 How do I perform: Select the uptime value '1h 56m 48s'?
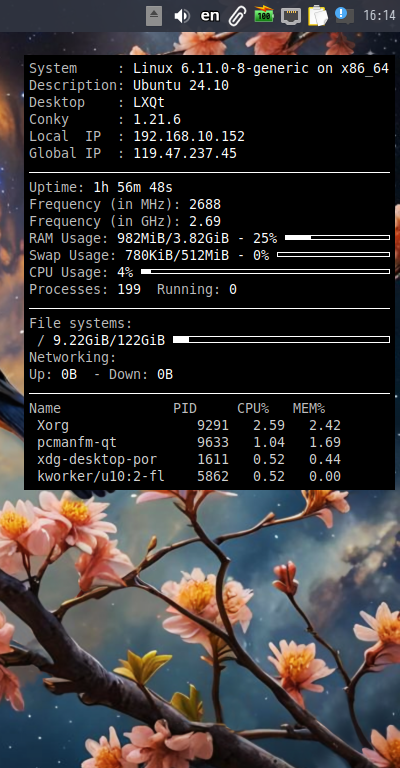click(133, 188)
